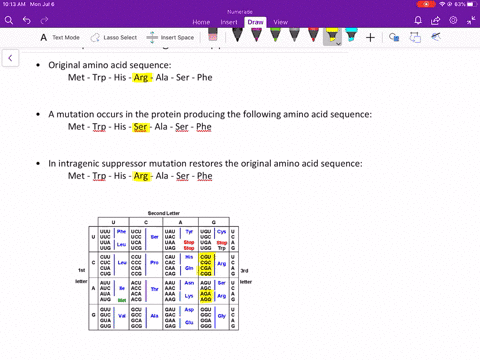
Task: Choose the green pen
Action: [275, 35]
